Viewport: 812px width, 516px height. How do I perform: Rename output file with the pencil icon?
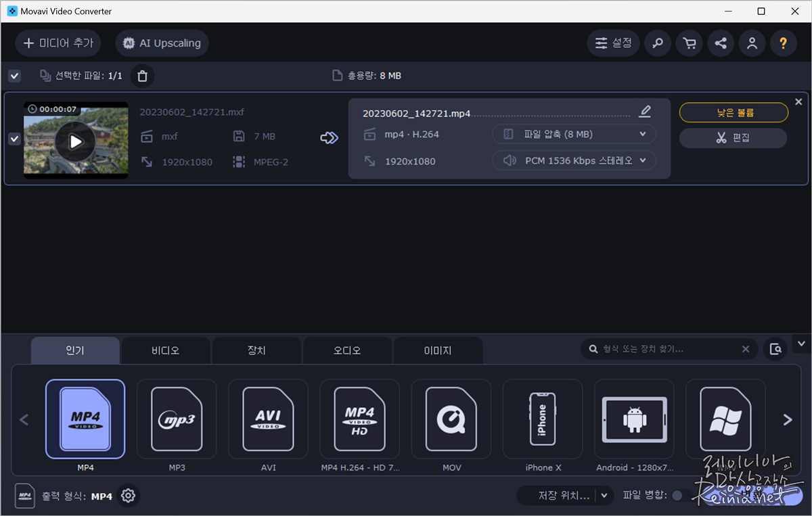[645, 112]
